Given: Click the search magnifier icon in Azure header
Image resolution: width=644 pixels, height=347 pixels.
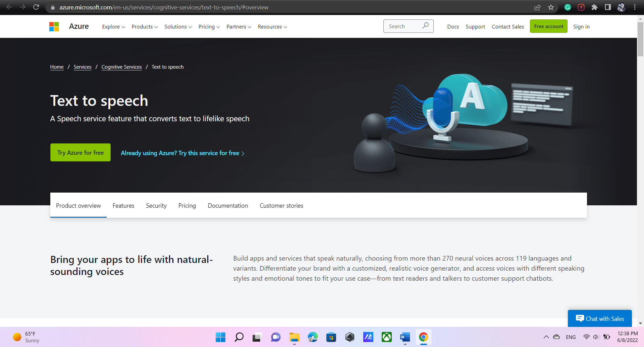Looking at the screenshot, I should (425, 26).
